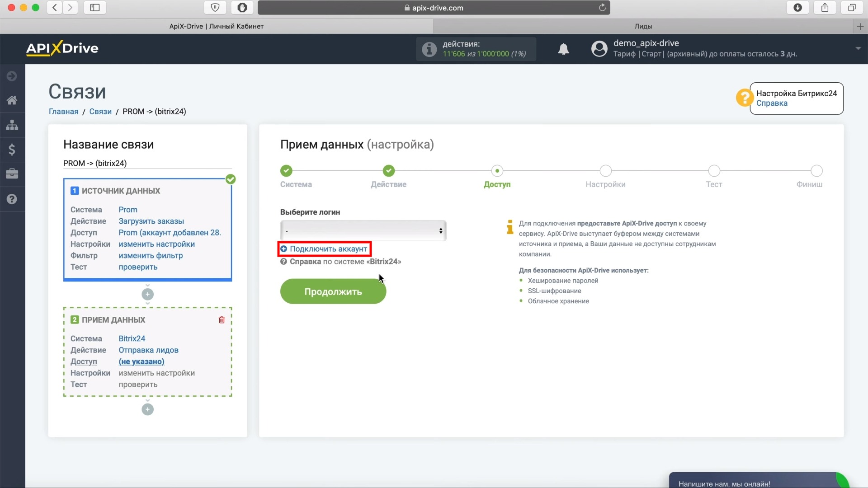Click the ApiX-Drive logo
This screenshot has height=488, width=868.
[62, 48]
